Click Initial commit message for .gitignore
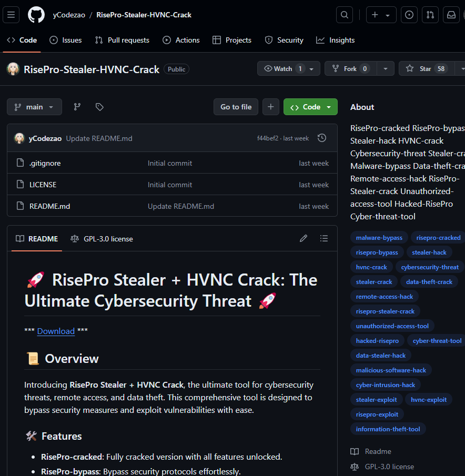Image resolution: width=465 pixels, height=476 pixels. [170, 164]
